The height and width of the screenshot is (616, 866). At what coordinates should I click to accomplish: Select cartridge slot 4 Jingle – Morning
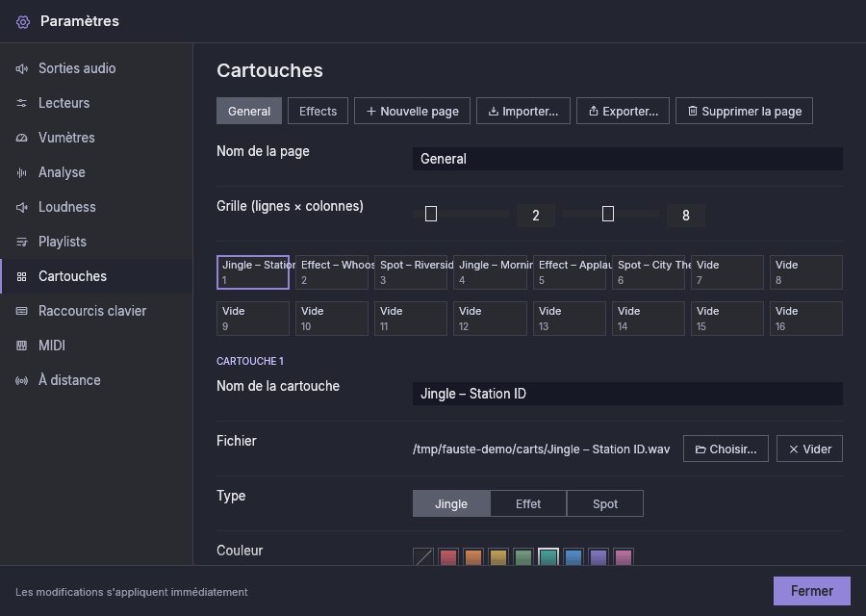(x=490, y=272)
